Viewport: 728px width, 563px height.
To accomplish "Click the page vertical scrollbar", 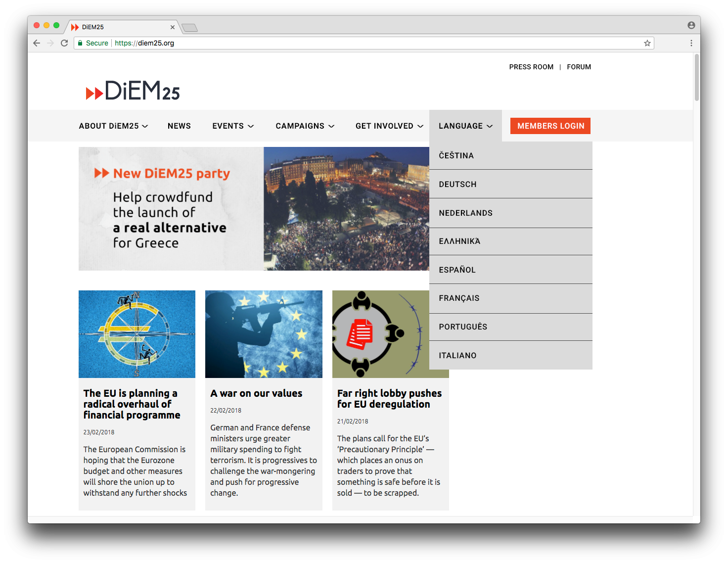I will pyautogui.click(x=697, y=77).
